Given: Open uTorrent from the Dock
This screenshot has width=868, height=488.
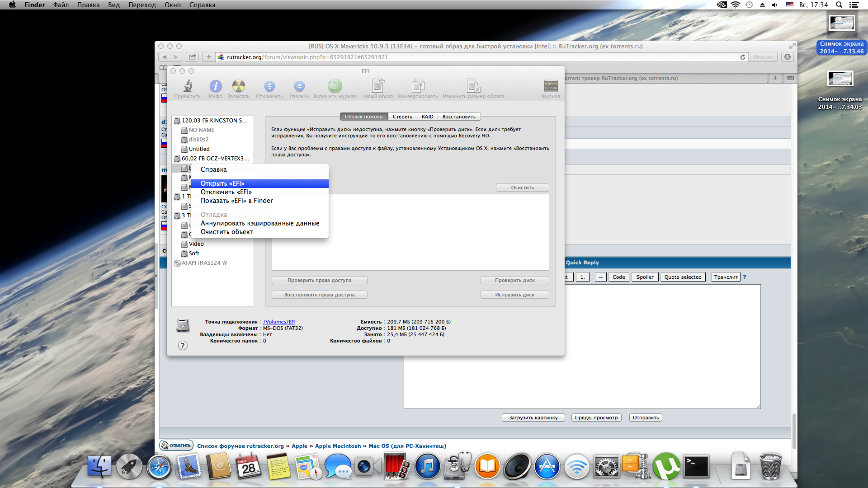Looking at the screenshot, I should tap(666, 466).
